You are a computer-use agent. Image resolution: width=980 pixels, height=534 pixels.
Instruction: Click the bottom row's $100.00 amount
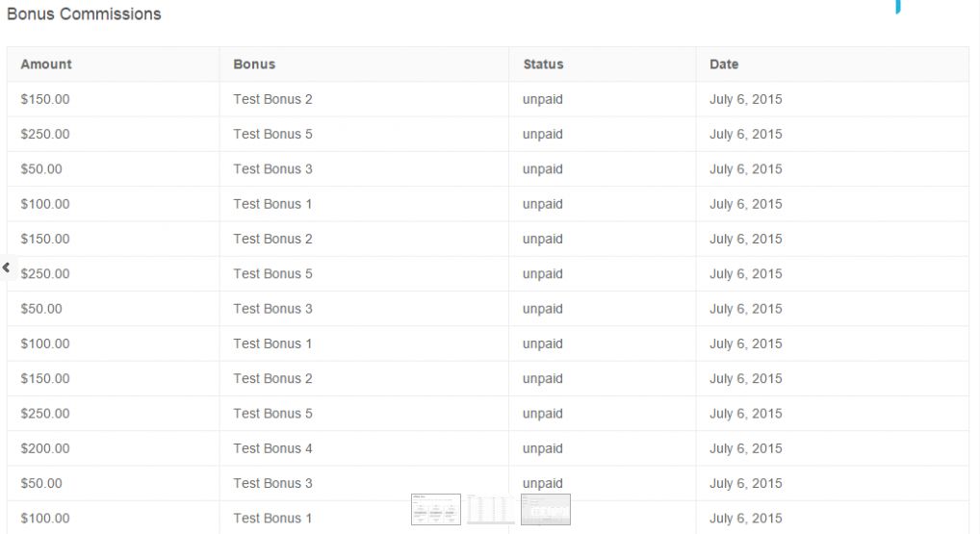[45, 519]
